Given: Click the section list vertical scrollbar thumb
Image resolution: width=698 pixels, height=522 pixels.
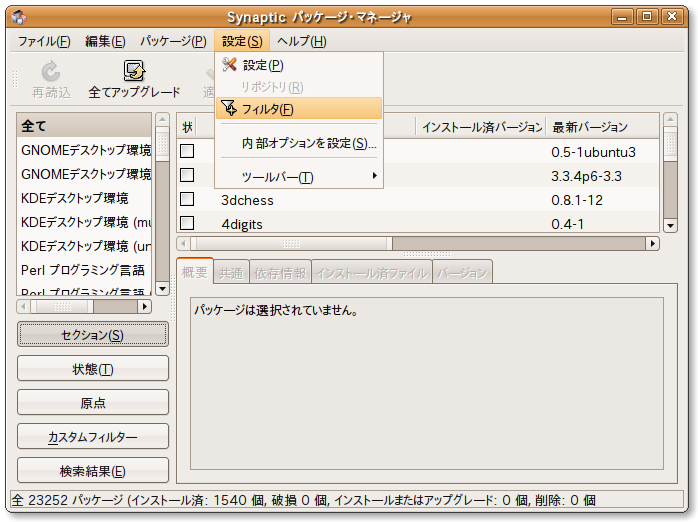Looking at the screenshot, I should click(x=162, y=144).
